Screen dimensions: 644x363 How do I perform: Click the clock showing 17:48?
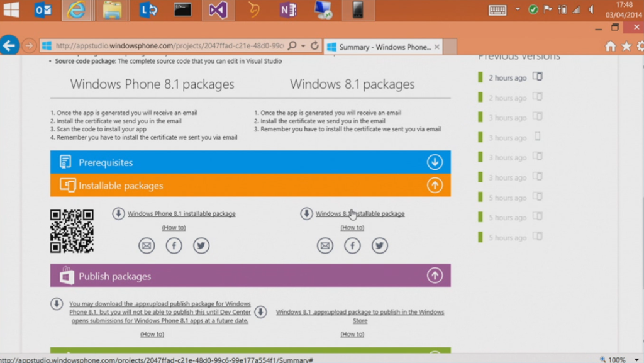point(624,5)
